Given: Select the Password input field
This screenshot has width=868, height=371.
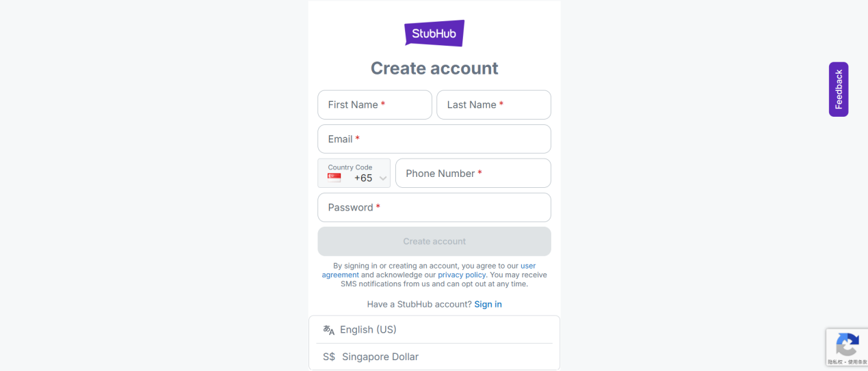Looking at the screenshot, I should pos(434,207).
